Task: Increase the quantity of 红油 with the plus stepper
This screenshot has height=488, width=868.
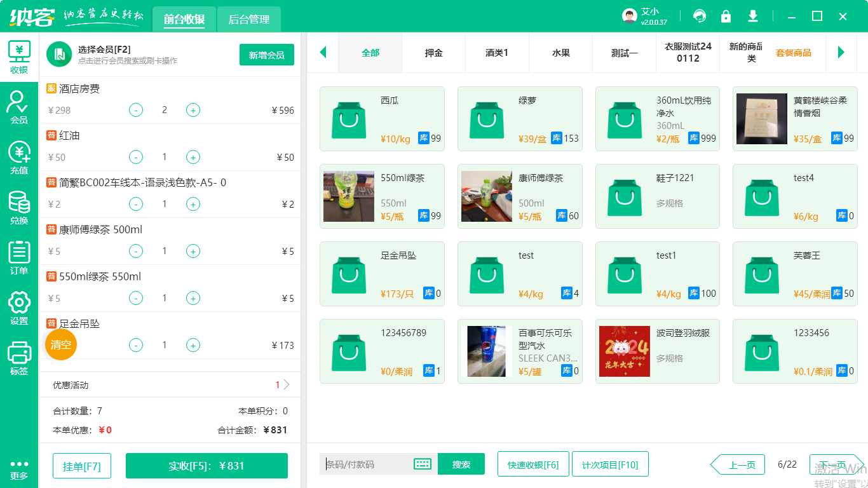Action: click(193, 157)
